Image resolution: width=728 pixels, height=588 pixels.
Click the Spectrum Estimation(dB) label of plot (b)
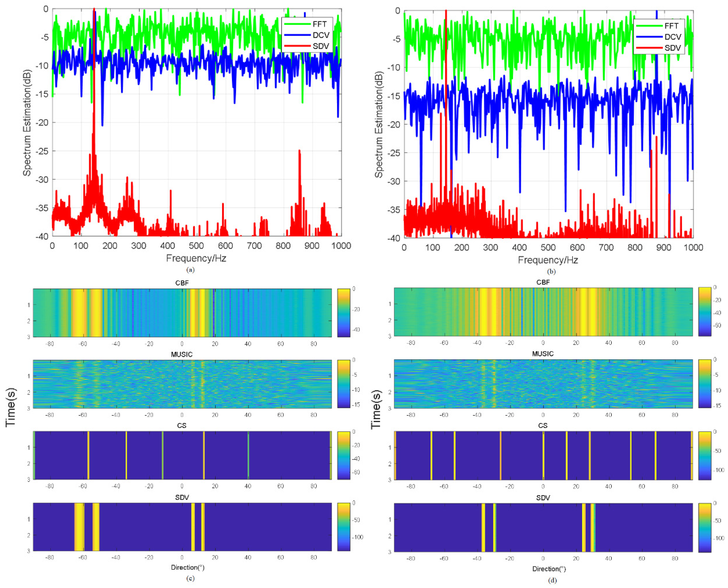tap(379, 124)
